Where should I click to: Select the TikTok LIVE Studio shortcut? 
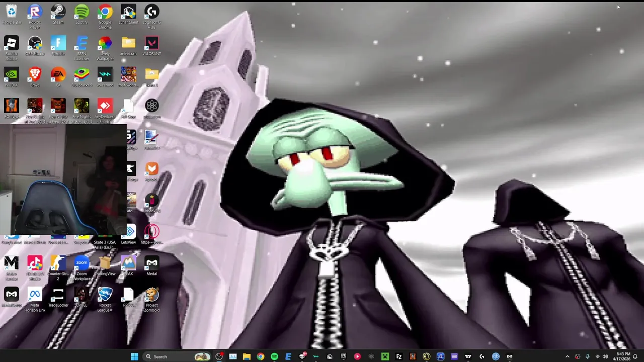coord(35,268)
